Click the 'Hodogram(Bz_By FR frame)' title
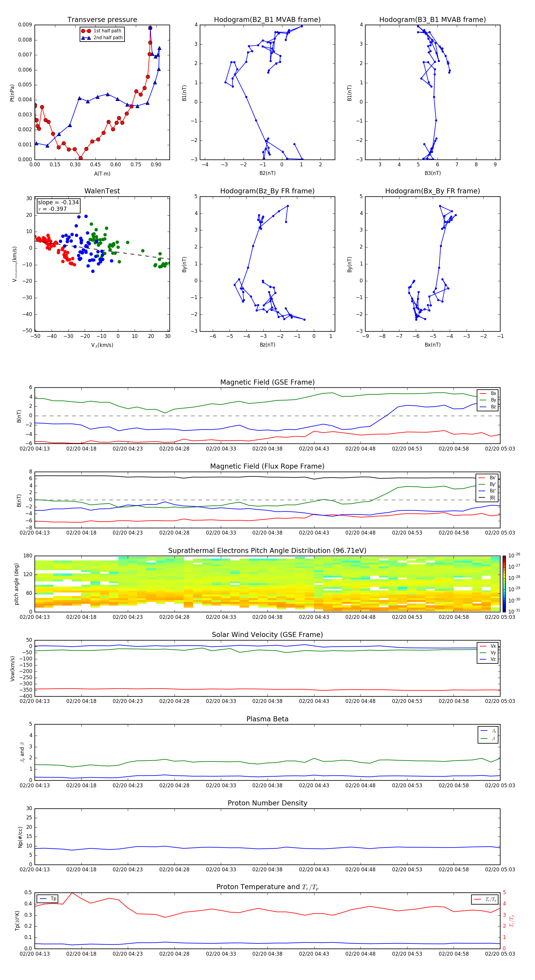This screenshot has width=535, height=980. click(267, 191)
